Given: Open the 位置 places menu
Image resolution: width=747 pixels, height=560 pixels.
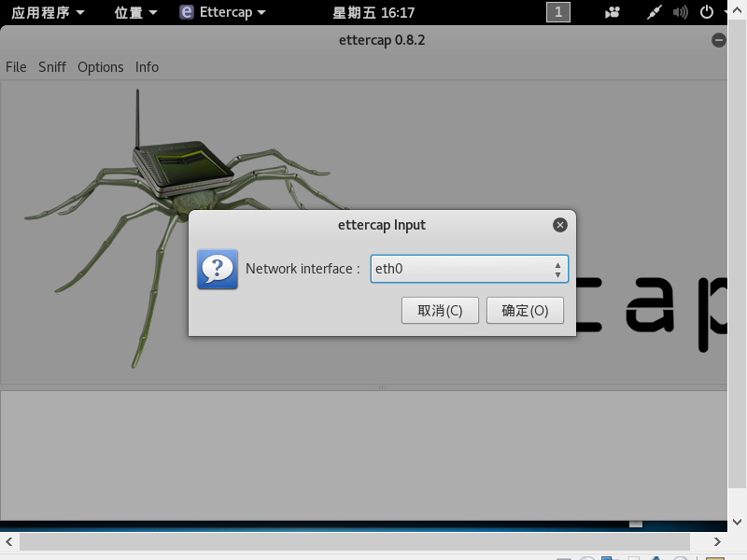Looking at the screenshot, I should pos(135,12).
